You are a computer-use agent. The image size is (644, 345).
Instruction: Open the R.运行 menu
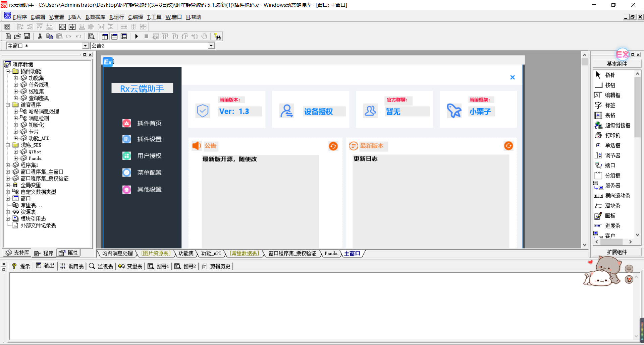[x=116, y=17]
